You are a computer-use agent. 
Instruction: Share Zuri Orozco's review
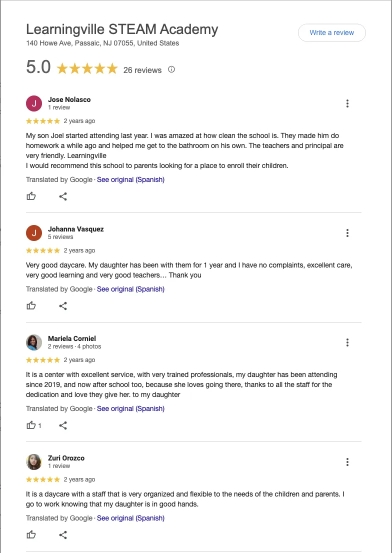[x=63, y=535]
